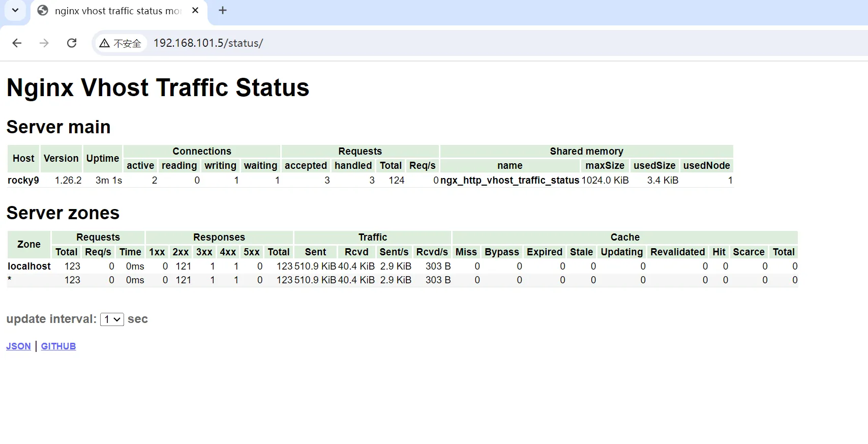The image size is (868, 444).
Task: Click the 'writing' column header
Action: [220, 165]
